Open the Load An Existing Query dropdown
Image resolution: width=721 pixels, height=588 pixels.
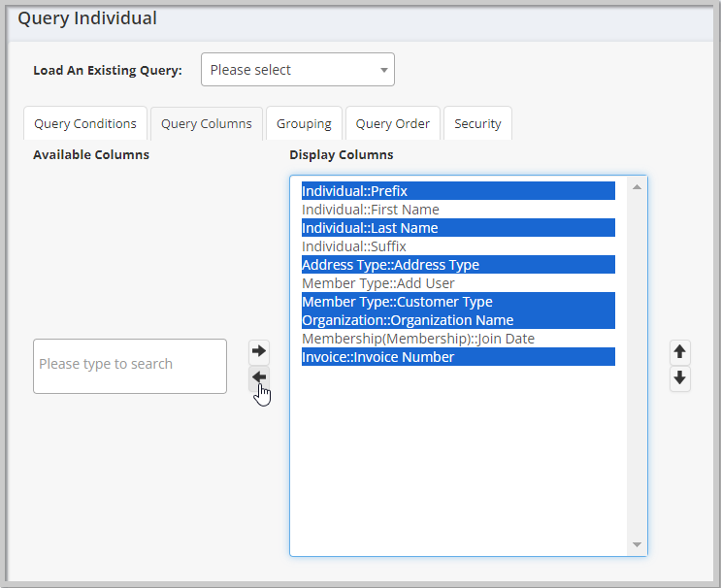tap(298, 70)
